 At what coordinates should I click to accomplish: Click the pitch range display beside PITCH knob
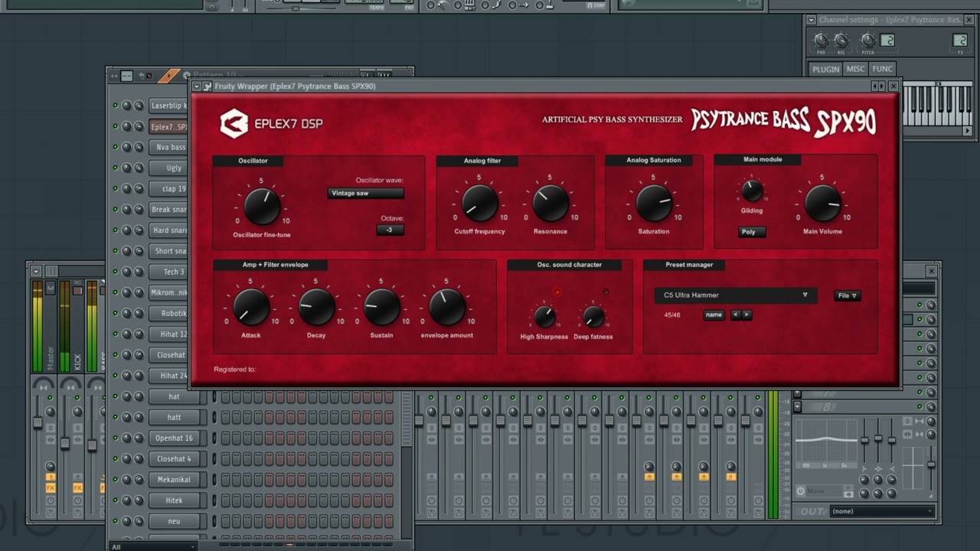[887, 41]
